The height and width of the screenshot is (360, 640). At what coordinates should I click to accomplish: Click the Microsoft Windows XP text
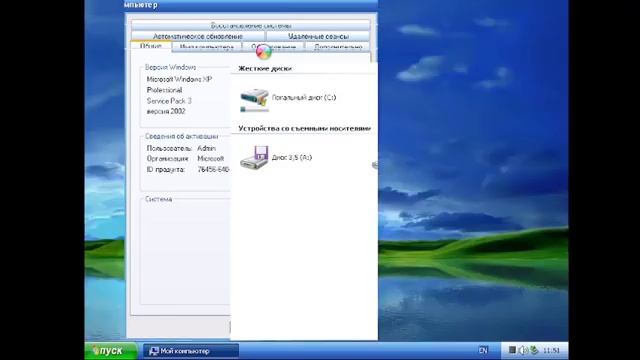[179, 79]
